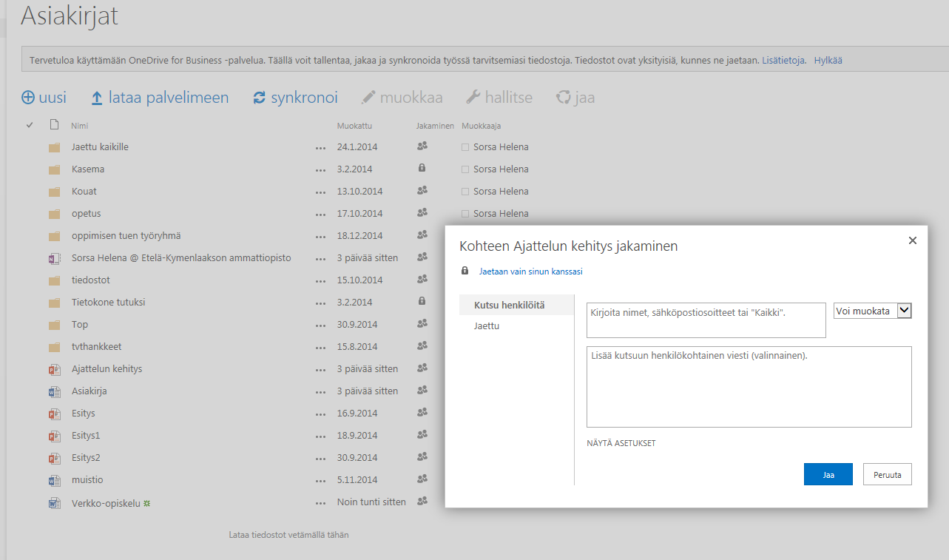Click sharing people icon for Esitys2
The image size is (949, 560).
[x=422, y=456]
